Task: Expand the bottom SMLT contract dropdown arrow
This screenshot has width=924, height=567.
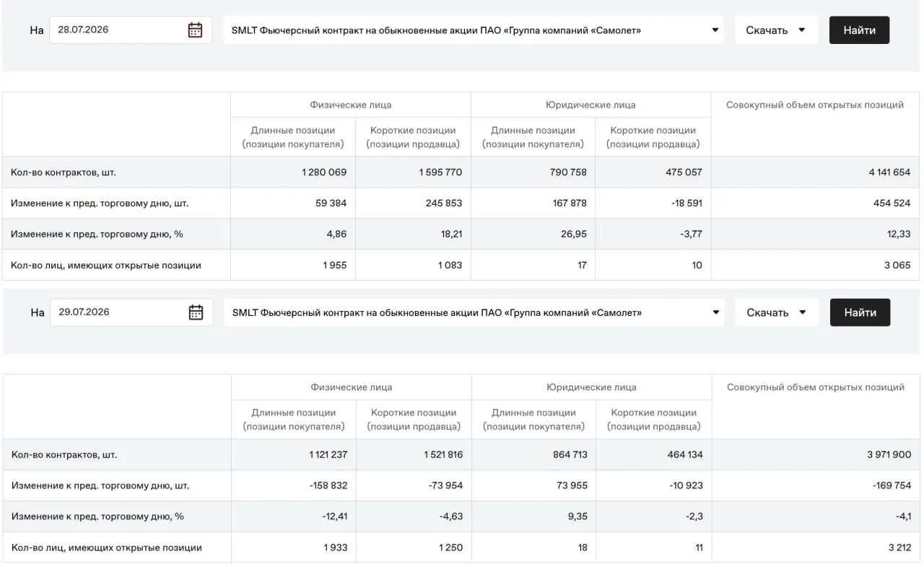Action: [715, 312]
